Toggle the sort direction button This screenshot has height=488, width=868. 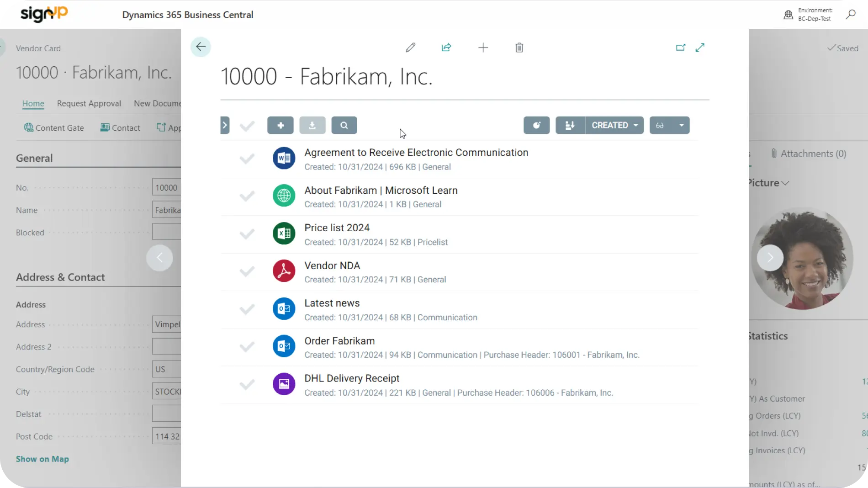click(x=570, y=125)
